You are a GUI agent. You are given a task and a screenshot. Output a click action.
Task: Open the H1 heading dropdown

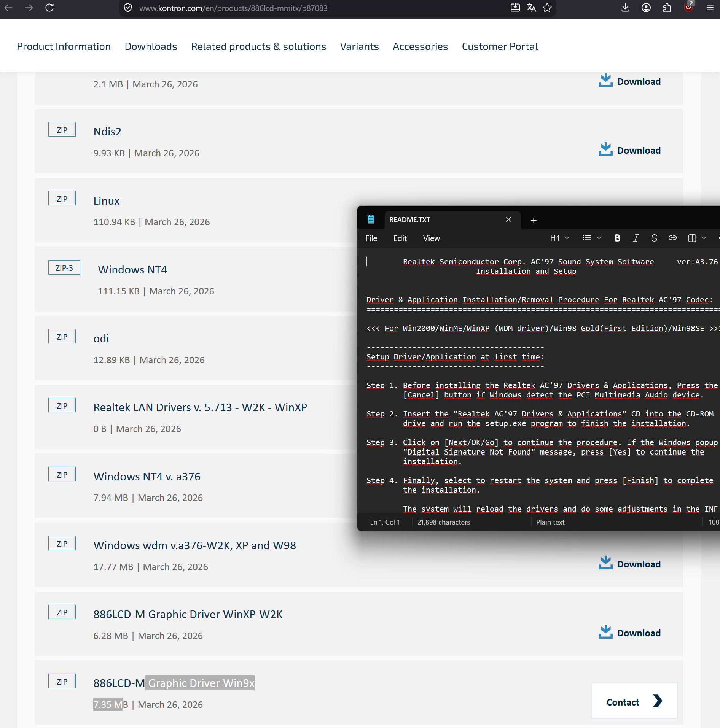point(560,238)
